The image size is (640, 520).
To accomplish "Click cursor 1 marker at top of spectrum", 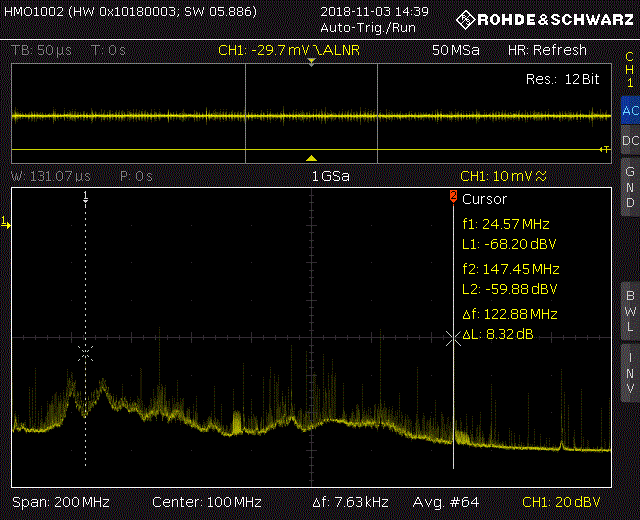I will [x=86, y=195].
